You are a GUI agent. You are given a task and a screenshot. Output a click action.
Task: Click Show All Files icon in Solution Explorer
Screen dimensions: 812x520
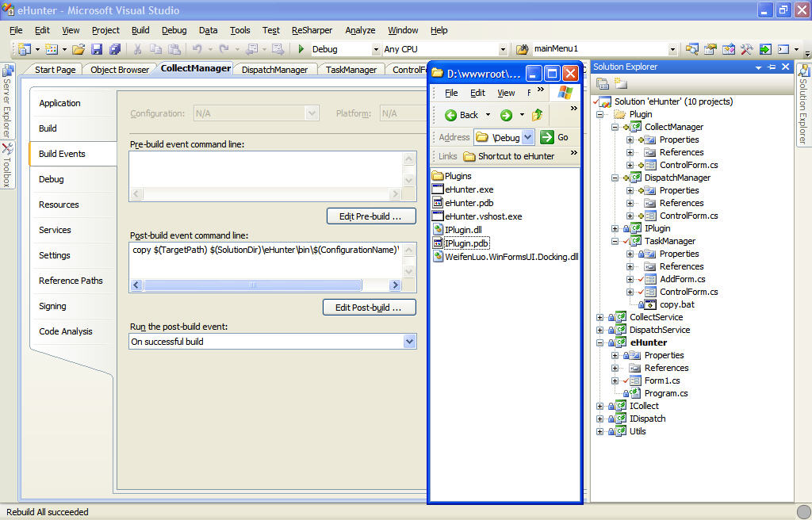tap(620, 83)
